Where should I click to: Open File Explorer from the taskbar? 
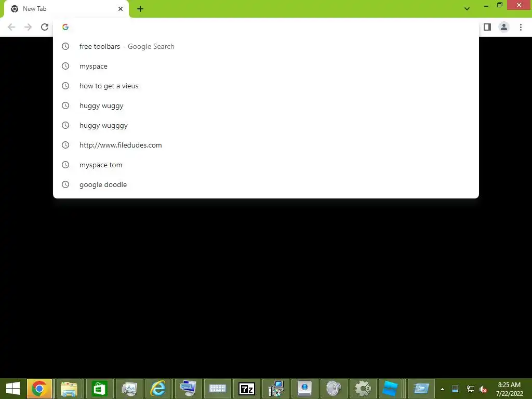coord(69,389)
